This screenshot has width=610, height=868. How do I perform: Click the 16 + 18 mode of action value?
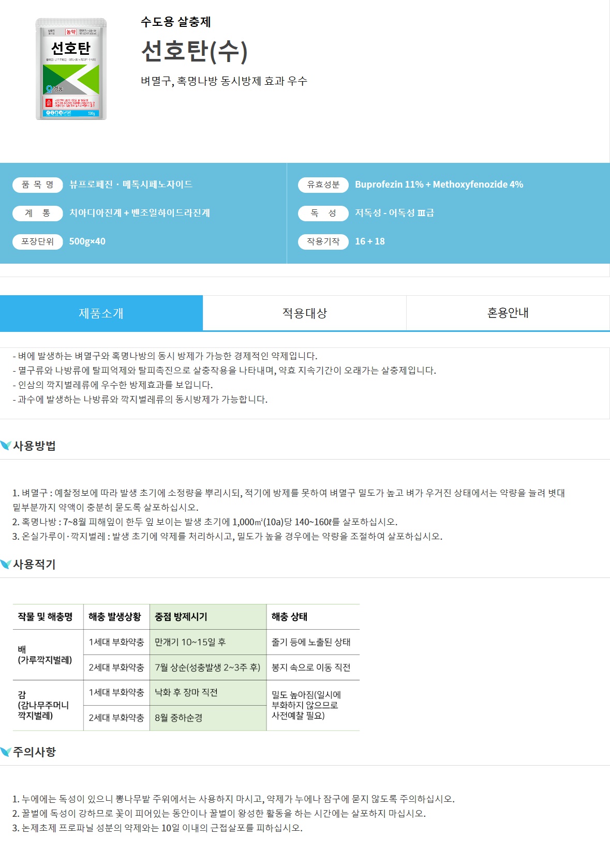coord(370,241)
